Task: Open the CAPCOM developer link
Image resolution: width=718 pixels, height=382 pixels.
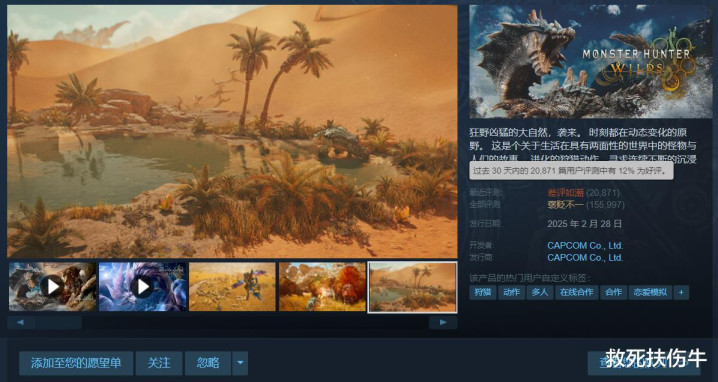Action: (585, 246)
